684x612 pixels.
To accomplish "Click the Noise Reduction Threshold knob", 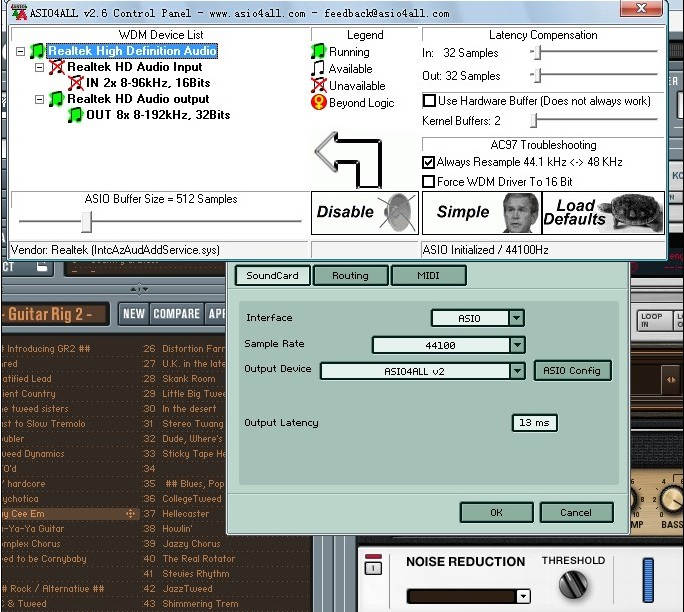I will pyautogui.click(x=573, y=585).
